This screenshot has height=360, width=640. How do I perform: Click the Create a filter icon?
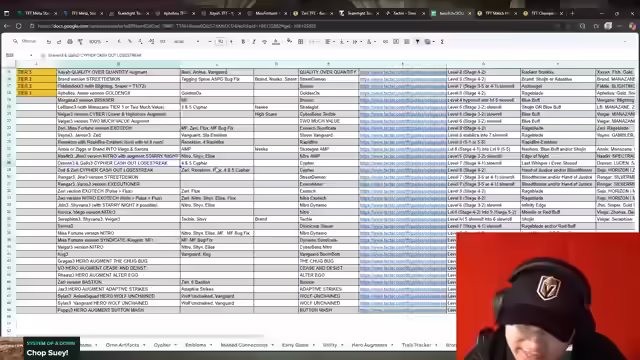point(418,42)
